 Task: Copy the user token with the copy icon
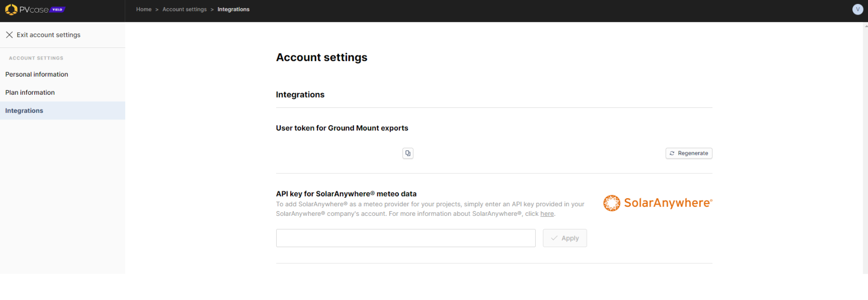click(408, 153)
